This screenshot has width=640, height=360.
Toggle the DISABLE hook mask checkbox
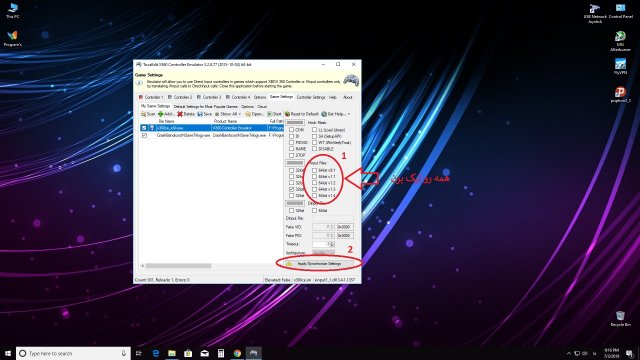pyautogui.click(x=314, y=149)
